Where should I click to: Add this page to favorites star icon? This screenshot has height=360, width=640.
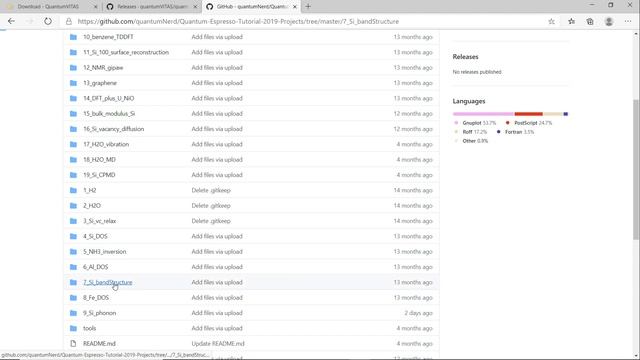pyautogui.click(x=551, y=21)
